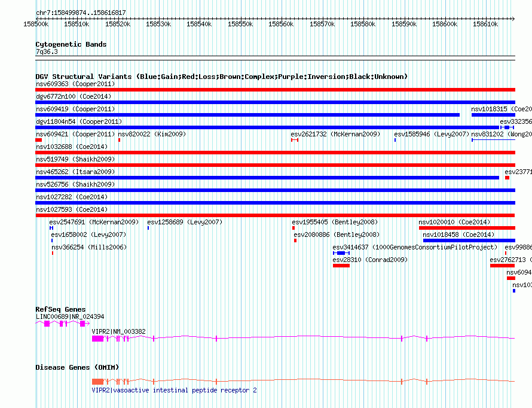
Task: Click the nsv6094 red bar near right edge
Action: pos(511,278)
